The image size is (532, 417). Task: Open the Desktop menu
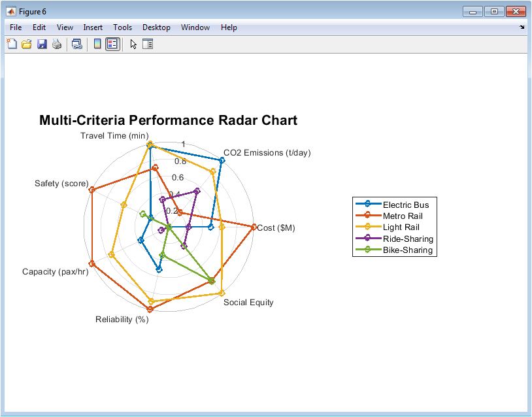click(156, 27)
